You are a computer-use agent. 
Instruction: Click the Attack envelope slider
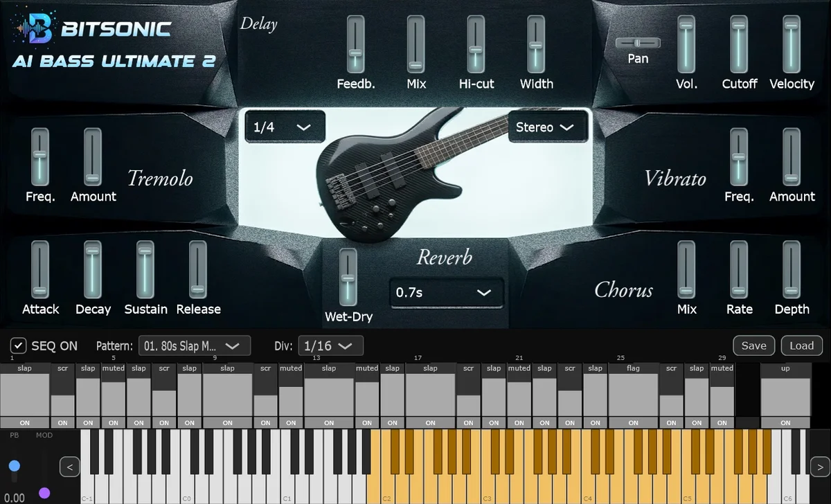tap(40, 270)
